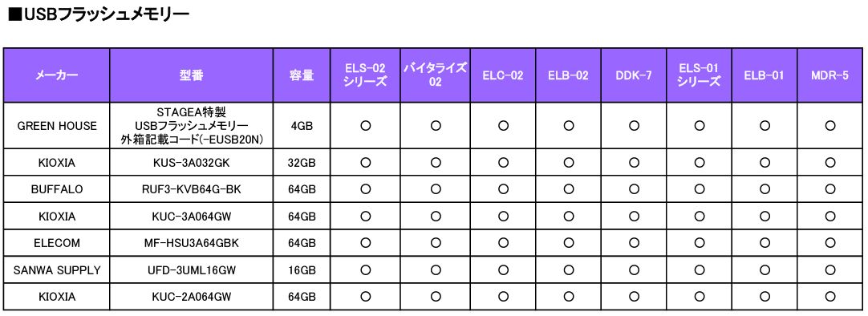The image size is (868, 316).
Task: Click circle for BUFFALO under MDR-5
Action: tap(829, 189)
